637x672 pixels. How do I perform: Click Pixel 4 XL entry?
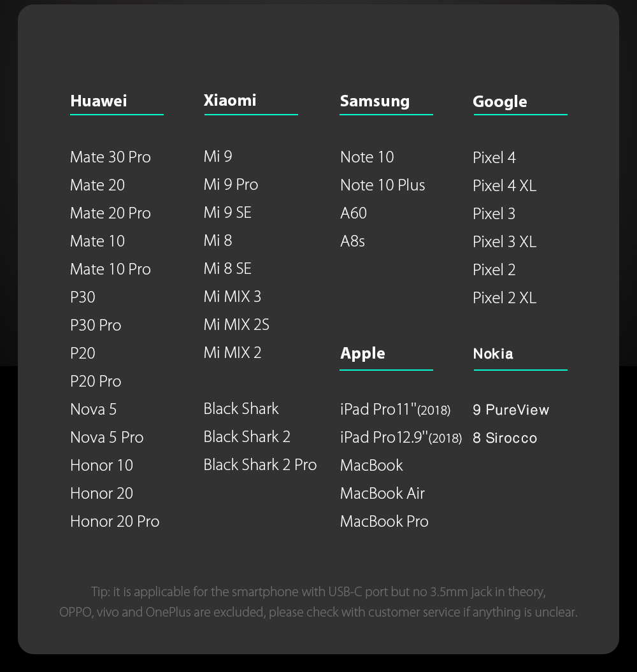(505, 185)
